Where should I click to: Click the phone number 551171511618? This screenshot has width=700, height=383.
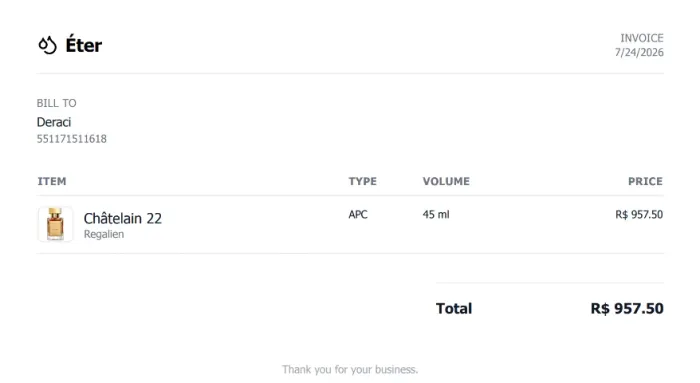(71, 139)
